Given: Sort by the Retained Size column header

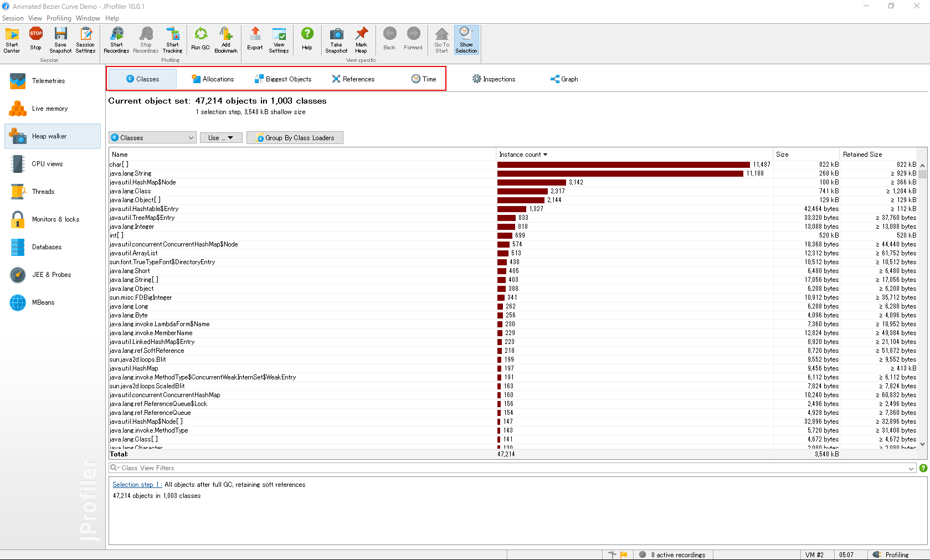Looking at the screenshot, I should point(878,155).
